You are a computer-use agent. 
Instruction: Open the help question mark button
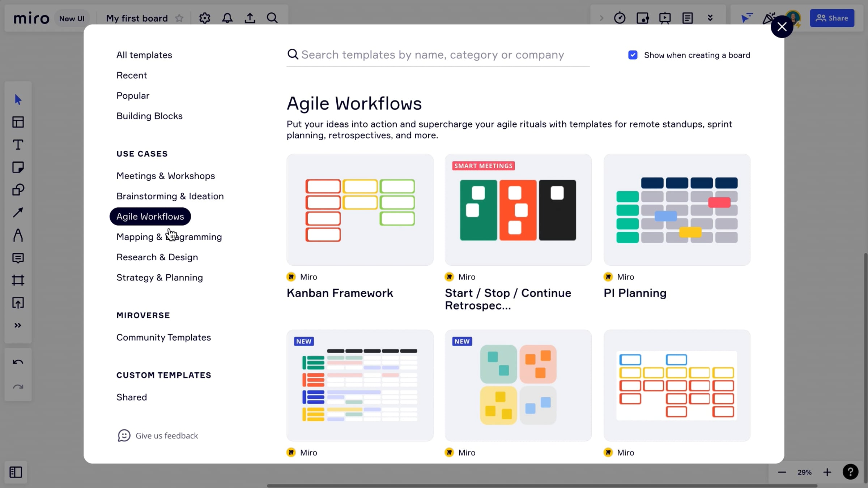click(x=850, y=472)
